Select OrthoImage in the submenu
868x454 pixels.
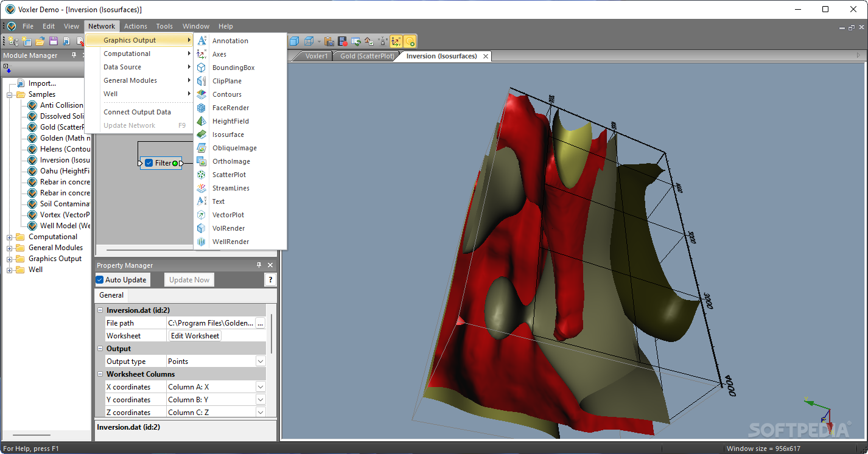240,161
